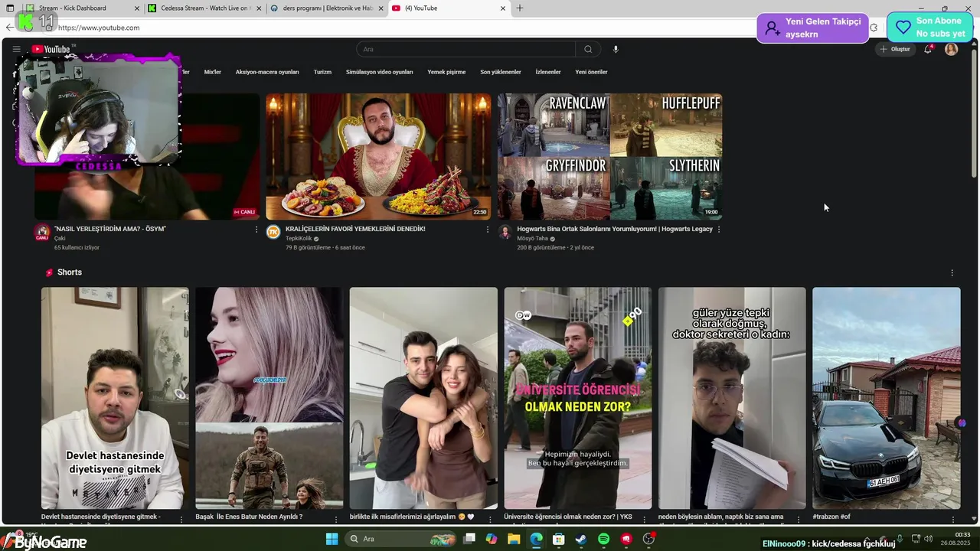Close the (4) YouTube browser tab

click(503, 8)
